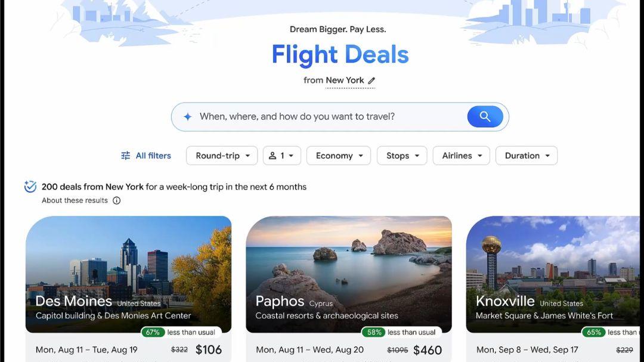The width and height of the screenshot is (644, 362).
Task: Click the travel search text field
Action: click(x=329, y=117)
